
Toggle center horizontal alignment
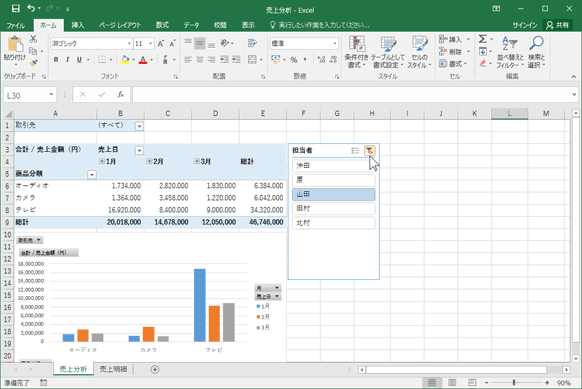coord(200,60)
